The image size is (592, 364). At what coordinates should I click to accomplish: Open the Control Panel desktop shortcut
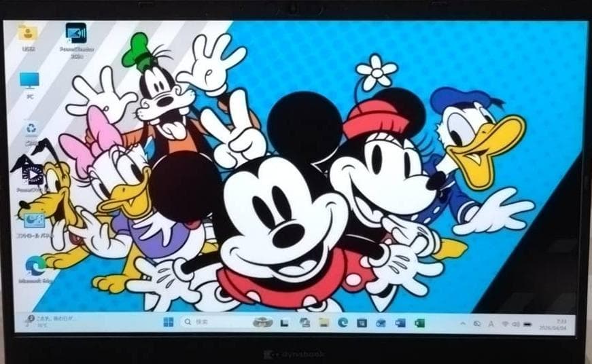tap(34, 225)
